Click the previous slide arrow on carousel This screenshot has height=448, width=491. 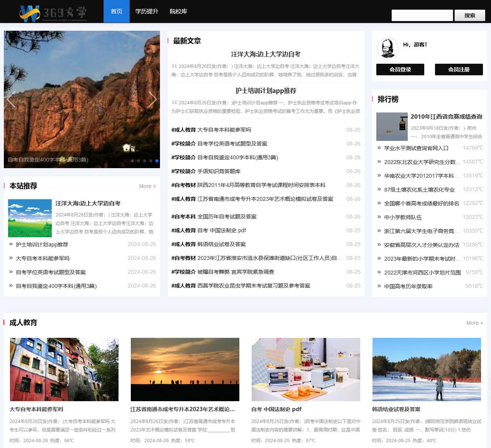tap(11, 99)
